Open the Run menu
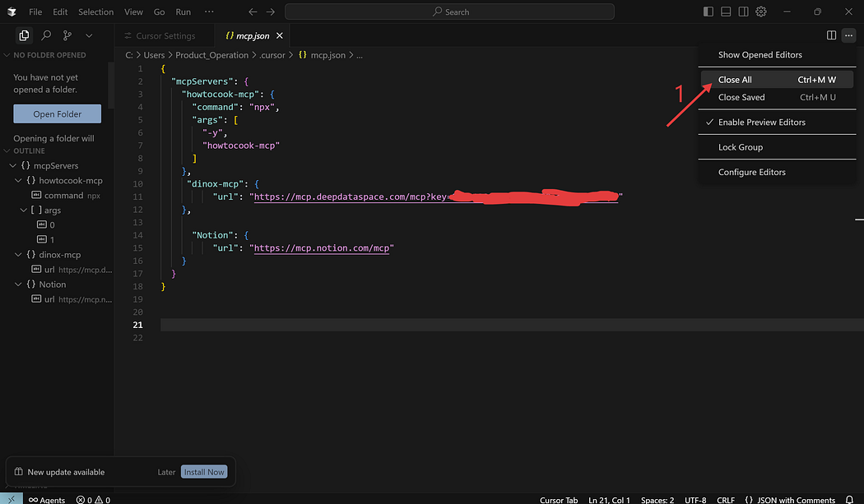 [183, 12]
